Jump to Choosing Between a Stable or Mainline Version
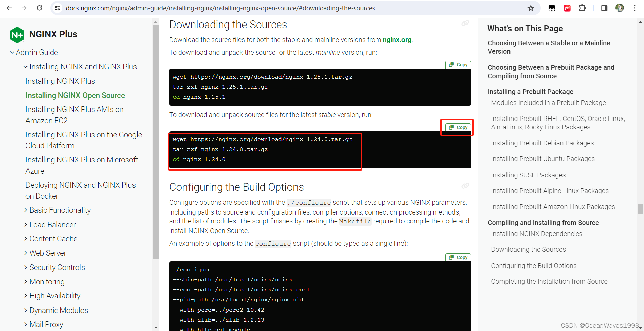644x331 pixels. [549, 47]
